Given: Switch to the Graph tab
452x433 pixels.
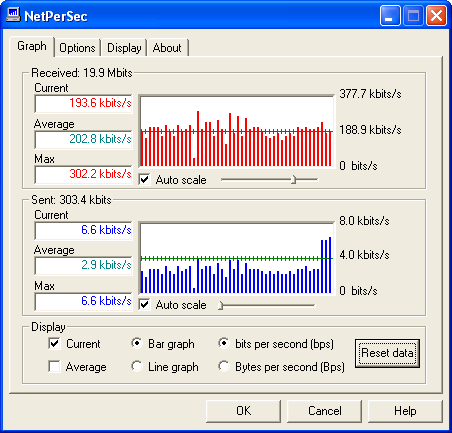Looking at the screenshot, I should 32,46.
